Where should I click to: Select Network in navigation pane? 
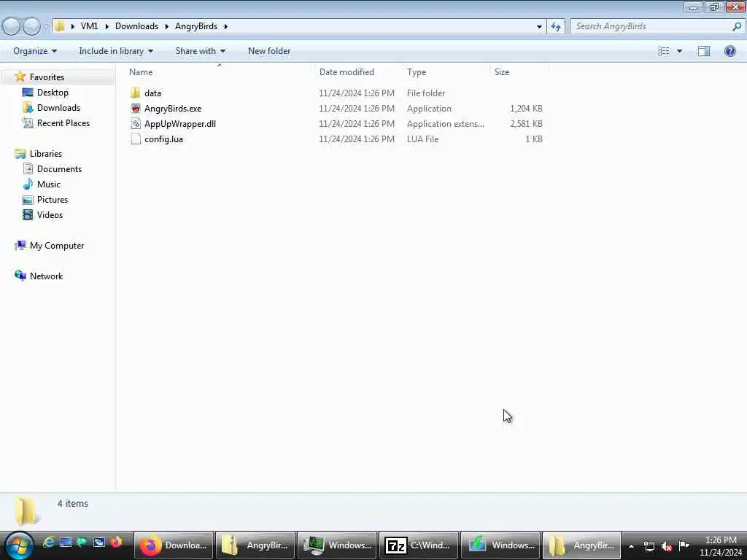point(46,276)
